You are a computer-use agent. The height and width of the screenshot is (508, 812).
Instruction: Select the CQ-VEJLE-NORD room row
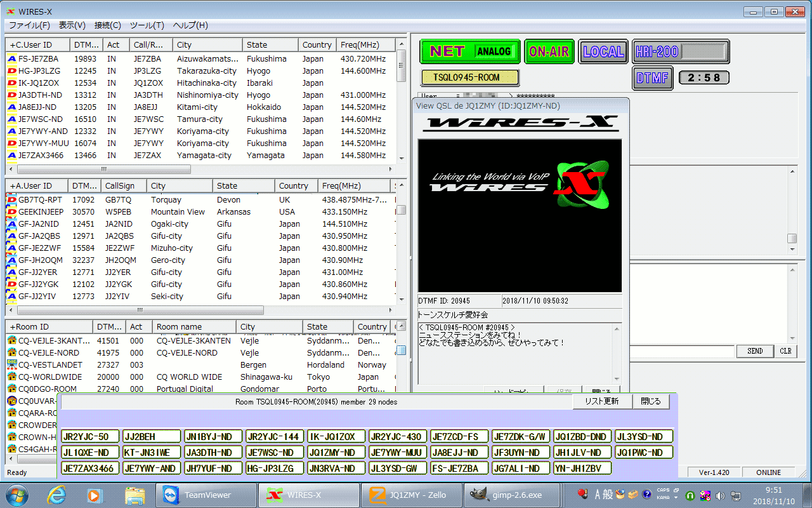201,353
